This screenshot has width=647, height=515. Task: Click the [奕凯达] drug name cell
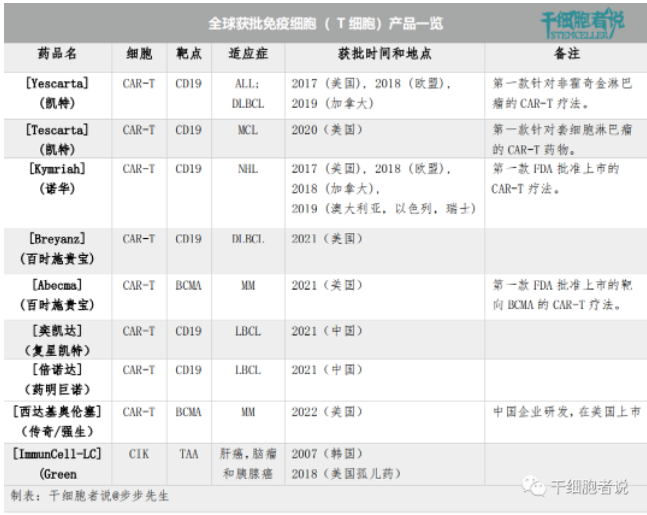point(57,341)
